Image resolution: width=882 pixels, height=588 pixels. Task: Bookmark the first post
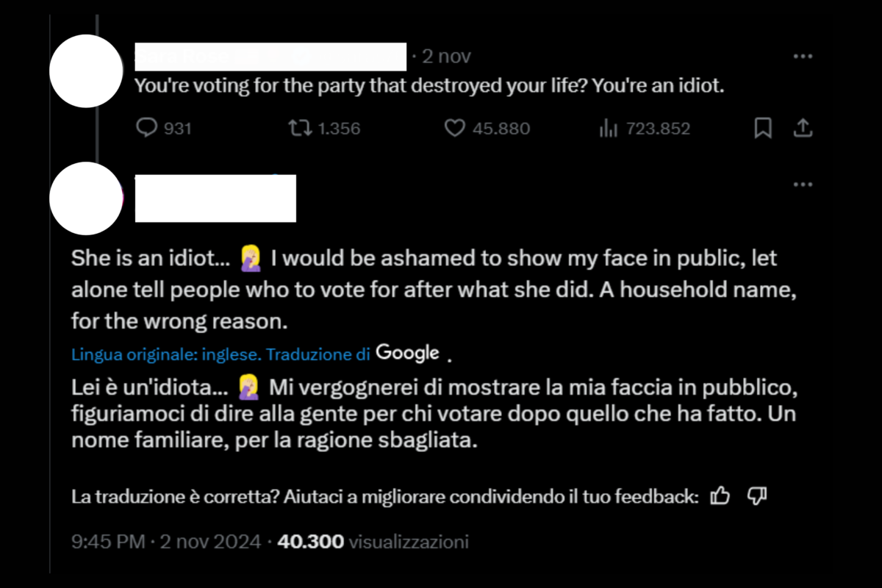click(x=764, y=129)
